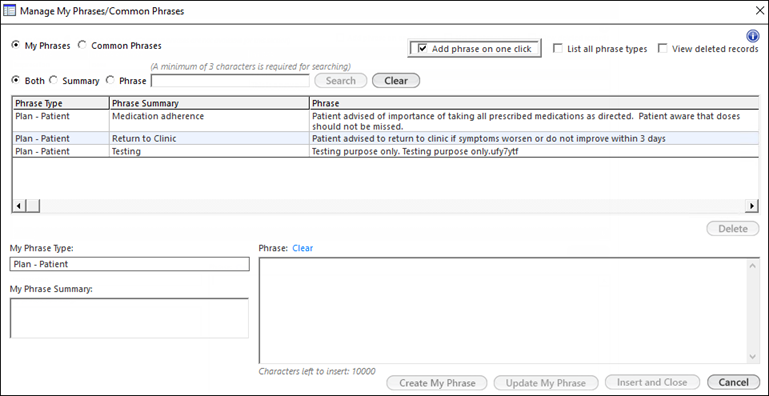This screenshot has width=769, height=396.
Task: Select the Medication adherence phrase row
Action: click(x=385, y=121)
